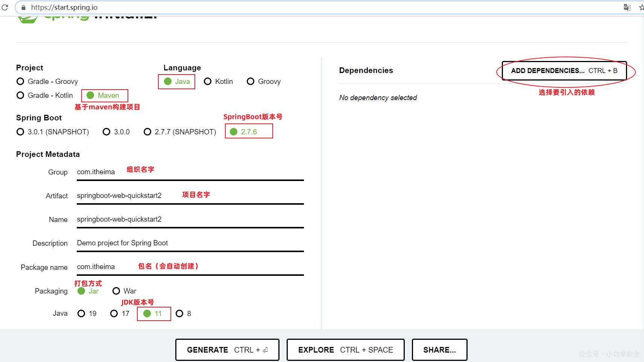This screenshot has height=362, width=644.
Task: Select War packaging option
Action: coord(125,291)
